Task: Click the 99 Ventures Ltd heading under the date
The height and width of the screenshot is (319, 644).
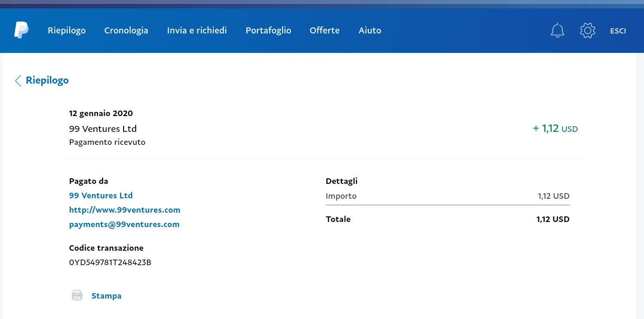Action: point(103,129)
